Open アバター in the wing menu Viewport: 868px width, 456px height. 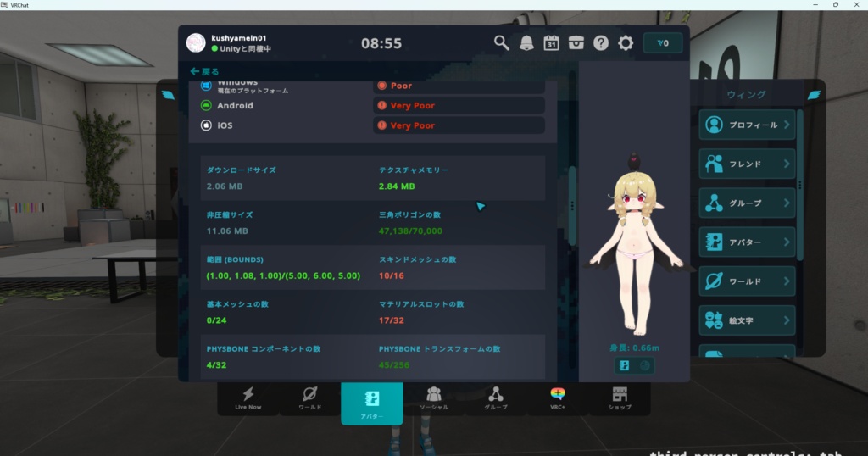click(747, 242)
